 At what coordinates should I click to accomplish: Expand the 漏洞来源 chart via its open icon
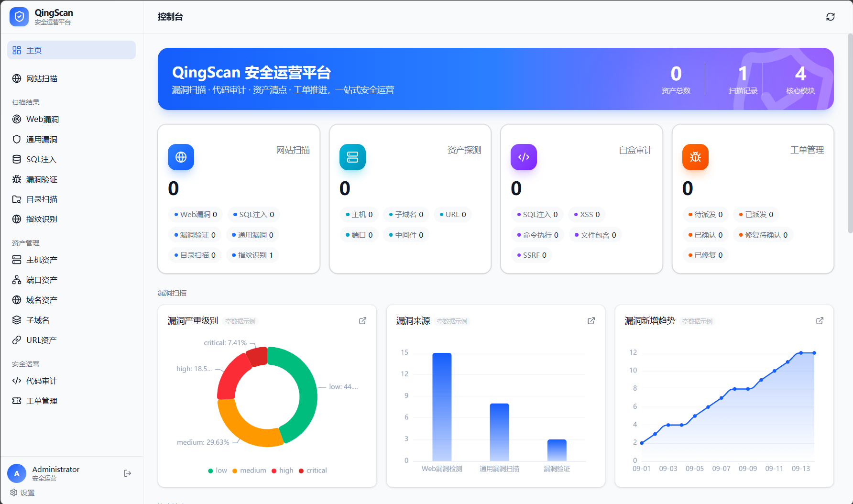(x=591, y=321)
